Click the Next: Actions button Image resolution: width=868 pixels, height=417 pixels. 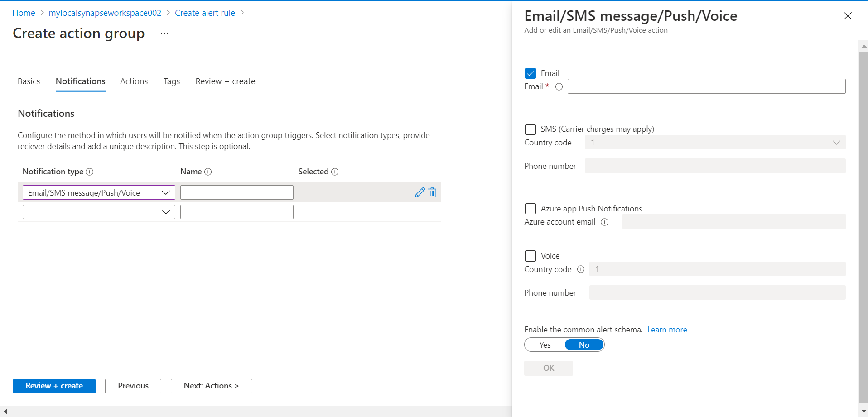pos(211,386)
